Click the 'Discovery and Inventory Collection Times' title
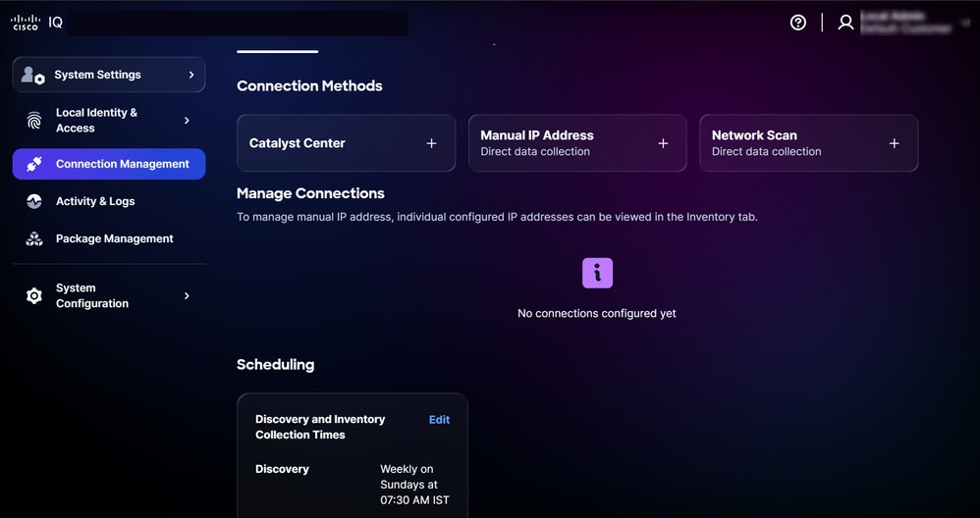Viewport: 980px width, 518px height. tap(320, 427)
